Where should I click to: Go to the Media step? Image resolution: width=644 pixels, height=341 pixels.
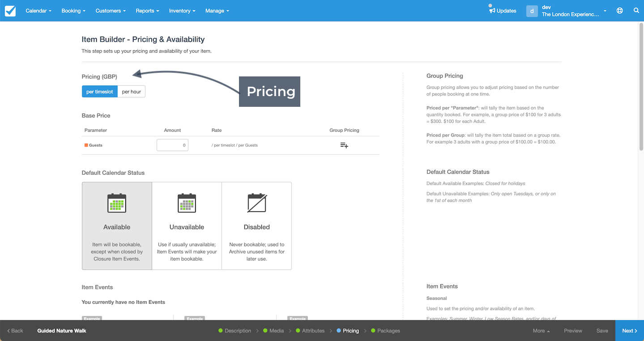click(x=273, y=331)
